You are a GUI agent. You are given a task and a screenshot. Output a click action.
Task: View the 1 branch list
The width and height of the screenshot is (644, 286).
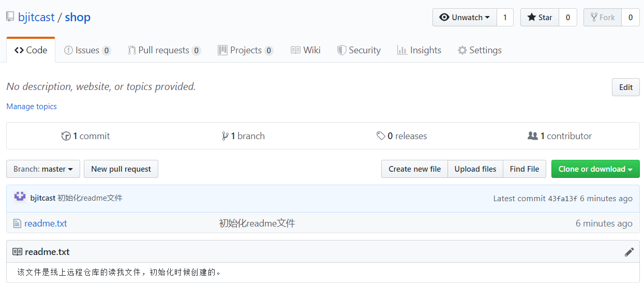click(243, 136)
